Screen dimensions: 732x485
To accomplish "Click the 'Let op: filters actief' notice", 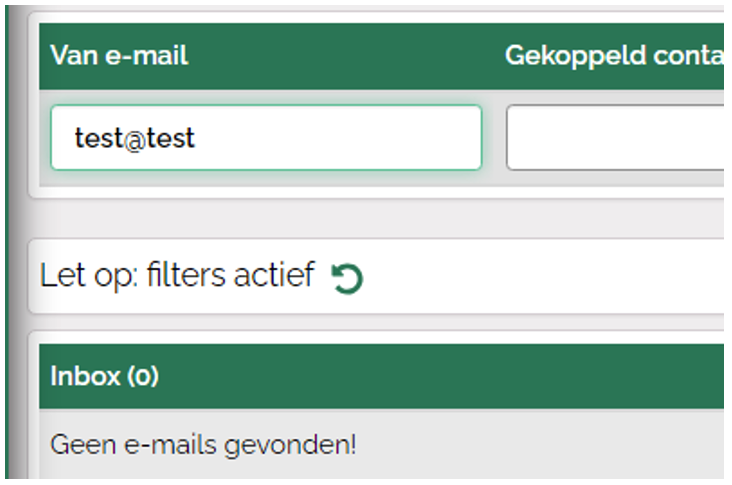I will tap(177, 275).
